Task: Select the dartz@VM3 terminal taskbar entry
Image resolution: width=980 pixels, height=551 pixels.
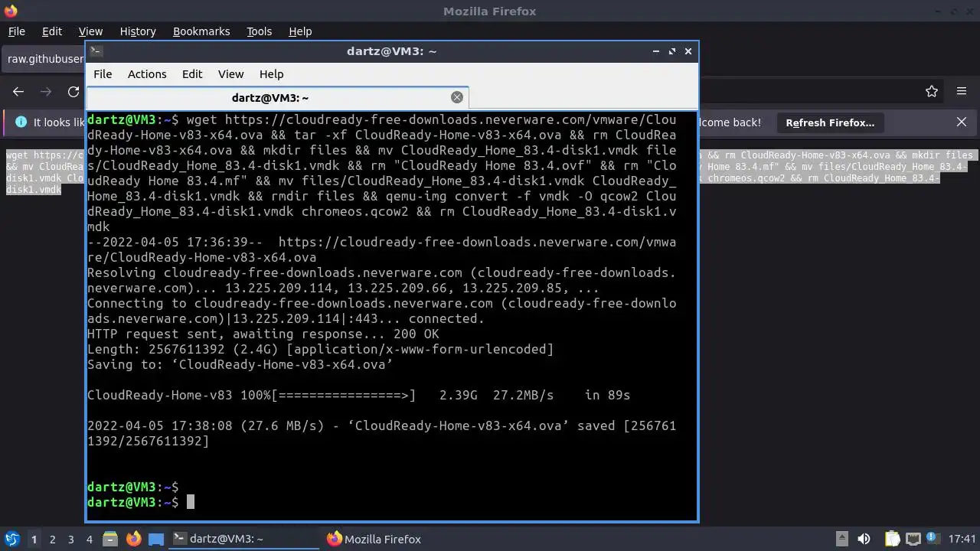Action: pos(244,539)
